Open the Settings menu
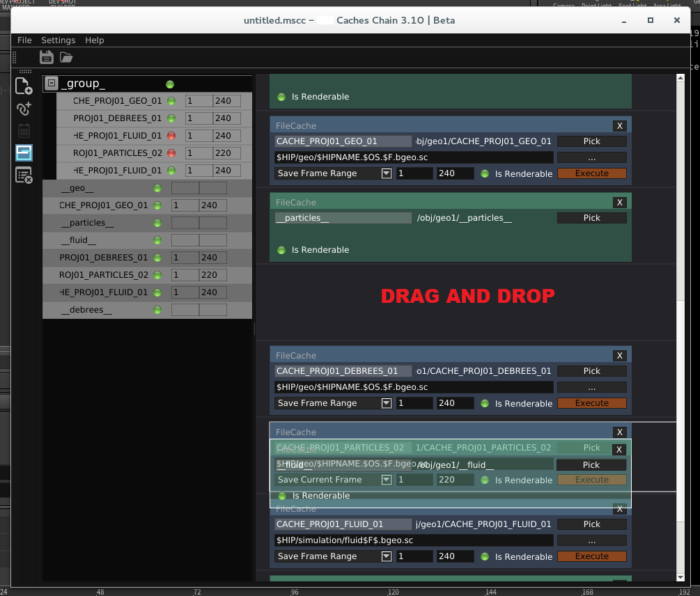The width and height of the screenshot is (700, 596). (58, 40)
